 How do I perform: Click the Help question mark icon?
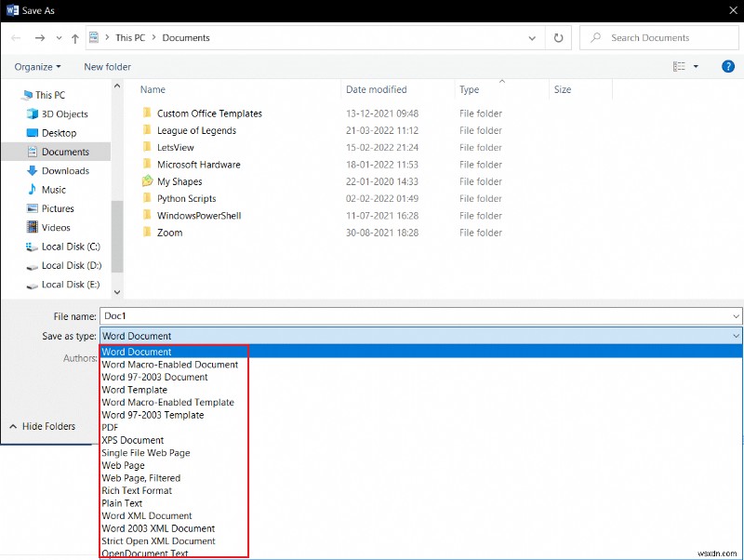[x=728, y=66]
